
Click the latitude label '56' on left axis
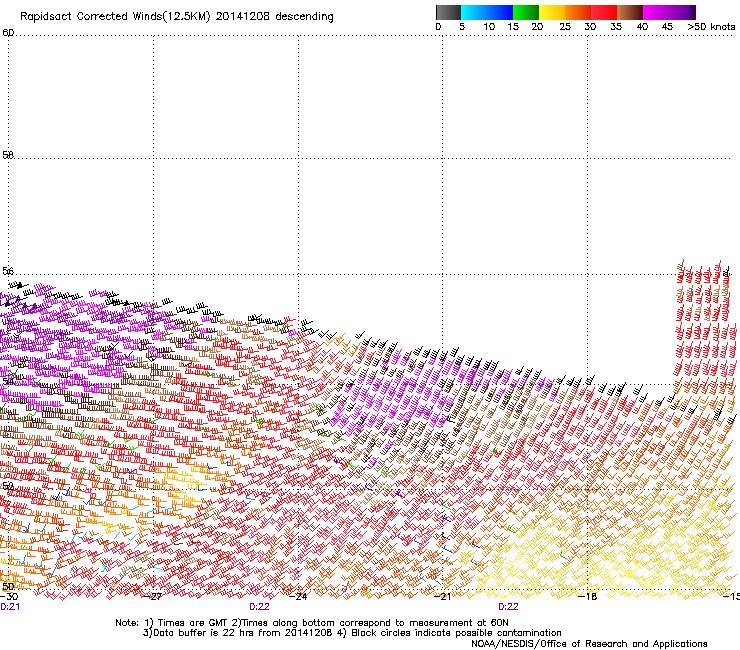tap(8, 271)
